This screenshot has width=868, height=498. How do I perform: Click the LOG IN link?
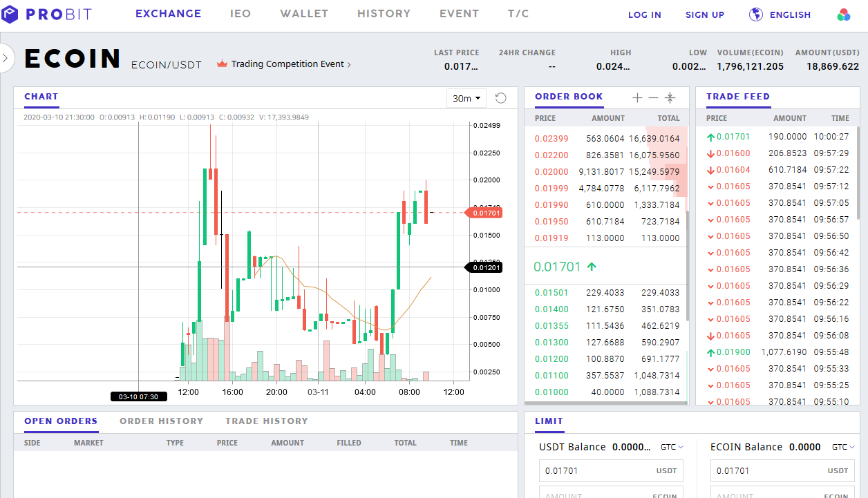[x=645, y=15]
